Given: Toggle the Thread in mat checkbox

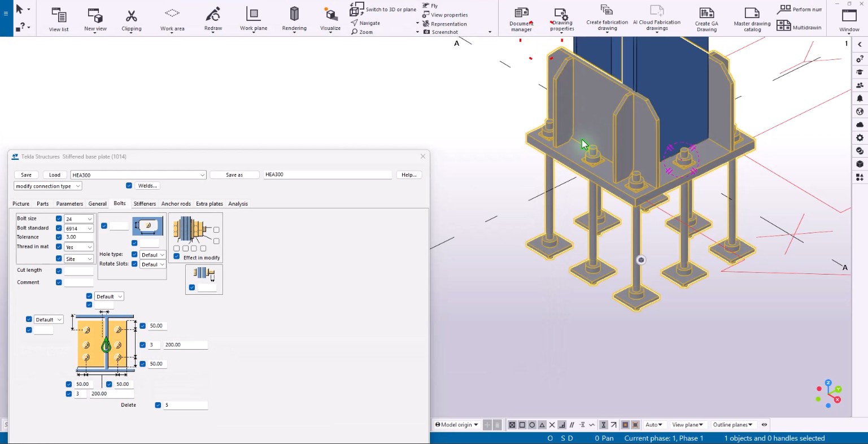Looking at the screenshot, I should click(x=59, y=247).
